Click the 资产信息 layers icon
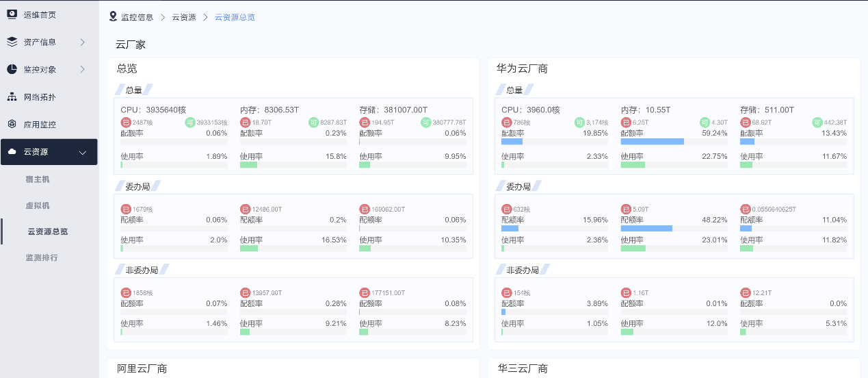Image resolution: width=868 pixels, height=378 pixels. pos(12,42)
